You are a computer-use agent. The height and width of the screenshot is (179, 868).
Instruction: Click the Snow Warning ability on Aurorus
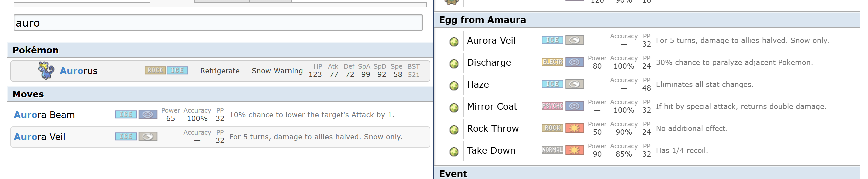(277, 71)
